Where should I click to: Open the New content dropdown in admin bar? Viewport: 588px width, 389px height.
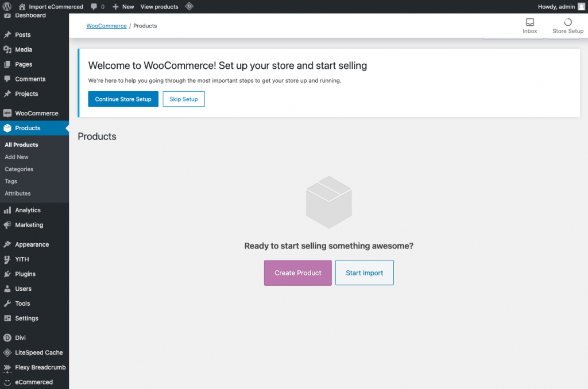pyautogui.click(x=123, y=6)
